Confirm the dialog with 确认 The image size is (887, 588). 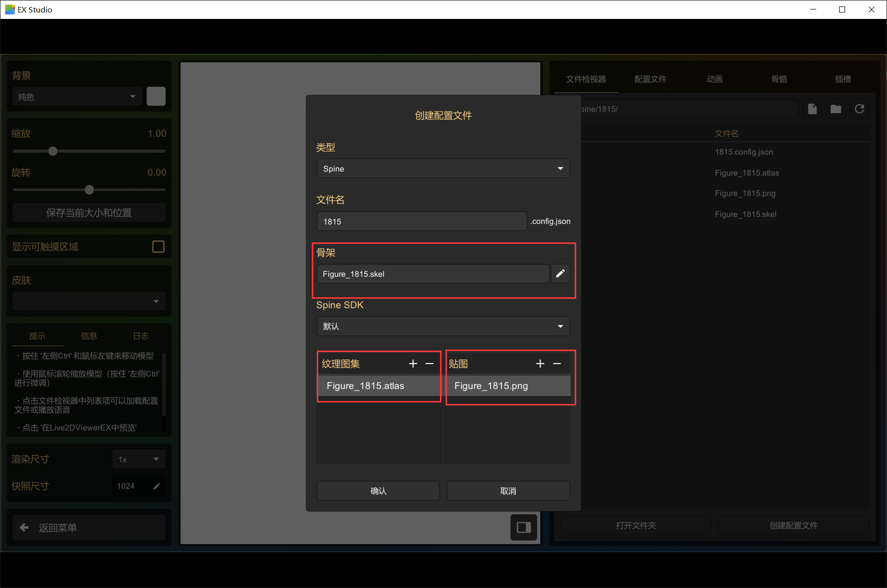click(x=378, y=491)
